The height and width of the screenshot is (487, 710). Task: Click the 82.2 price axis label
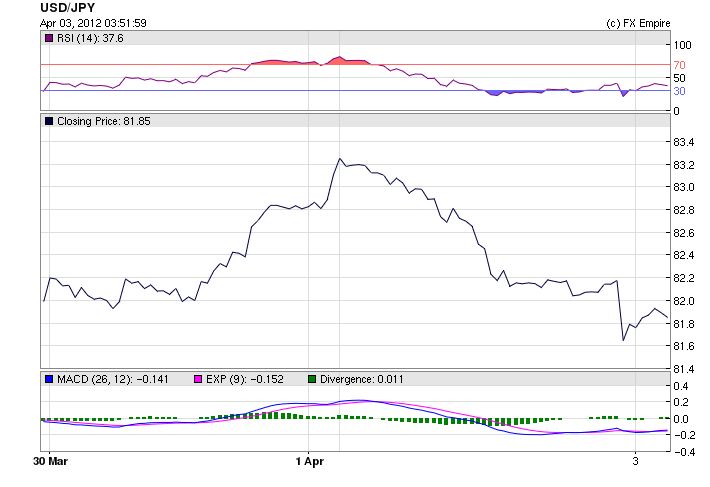(x=684, y=278)
